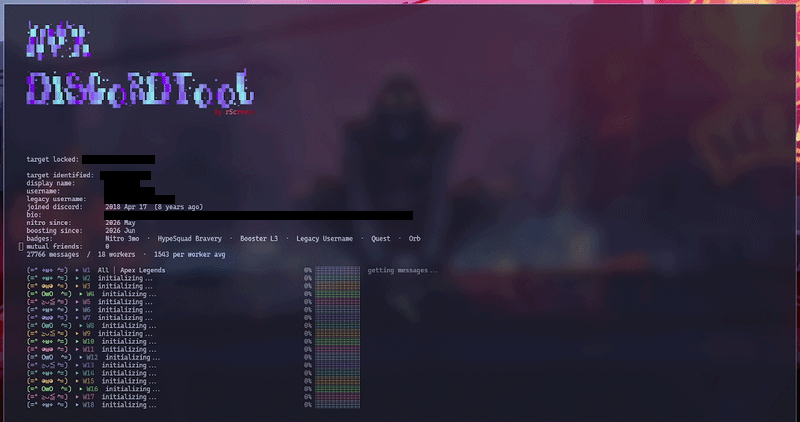Click the green OwO face beside W4

click(x=49, y=294)
